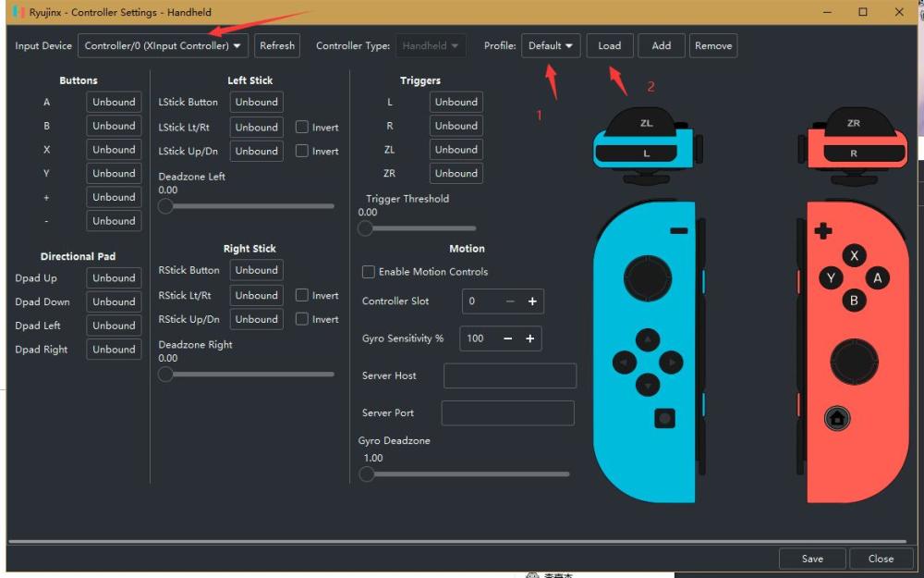Image resolution: width=924 pixels, height=578 pixels.
Task: Decrease the Controller Slot value
Action: (510, 301)
